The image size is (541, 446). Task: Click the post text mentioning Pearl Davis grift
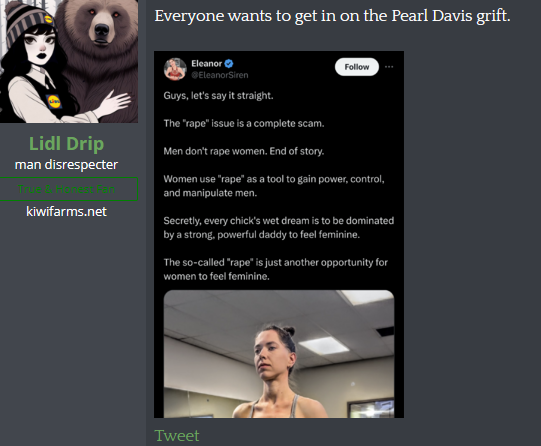pos(332,16)
